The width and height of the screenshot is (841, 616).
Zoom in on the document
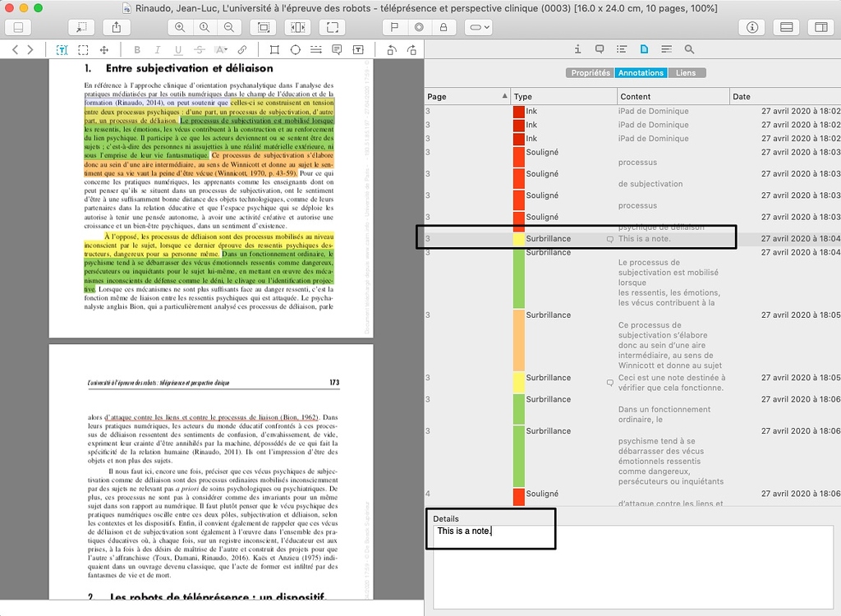181,27
